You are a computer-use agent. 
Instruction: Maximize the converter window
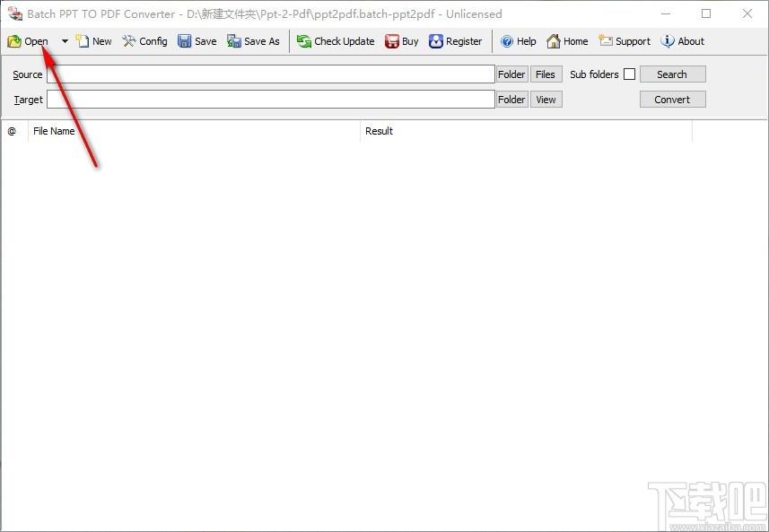click(x=706, y=13)
